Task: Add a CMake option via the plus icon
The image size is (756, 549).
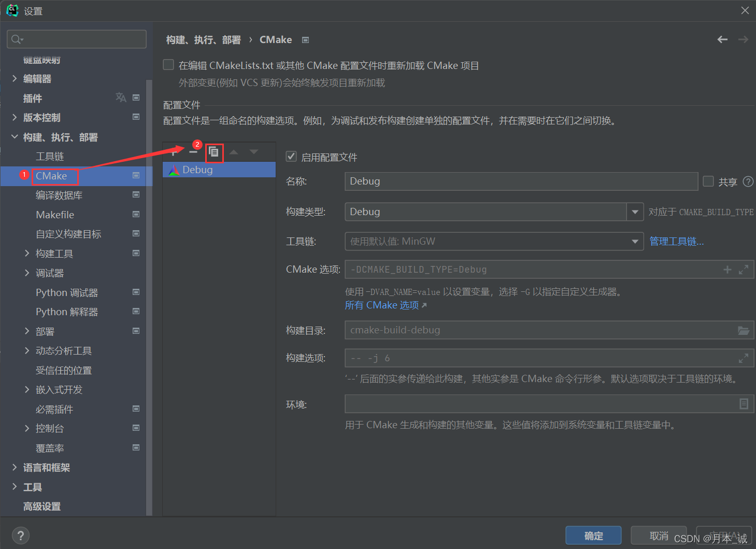Action: coord(727,269)
